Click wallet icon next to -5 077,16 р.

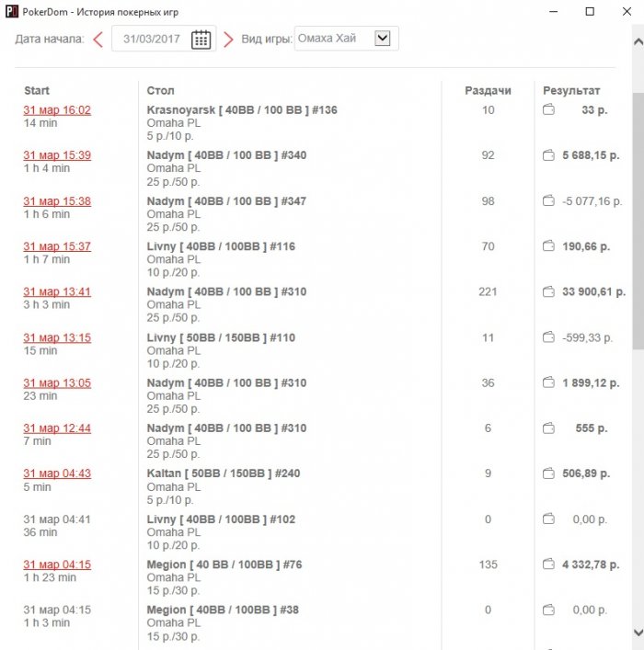(548, 200)
